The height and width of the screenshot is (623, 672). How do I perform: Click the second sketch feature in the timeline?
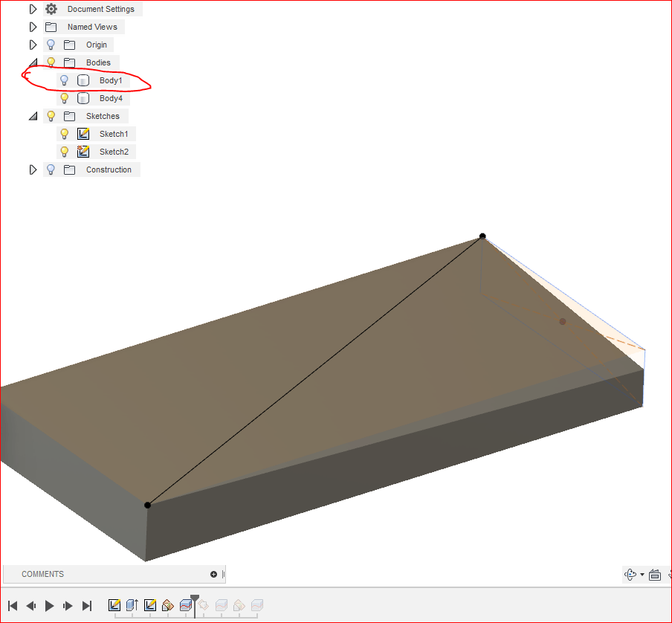(x=149, y=605)
